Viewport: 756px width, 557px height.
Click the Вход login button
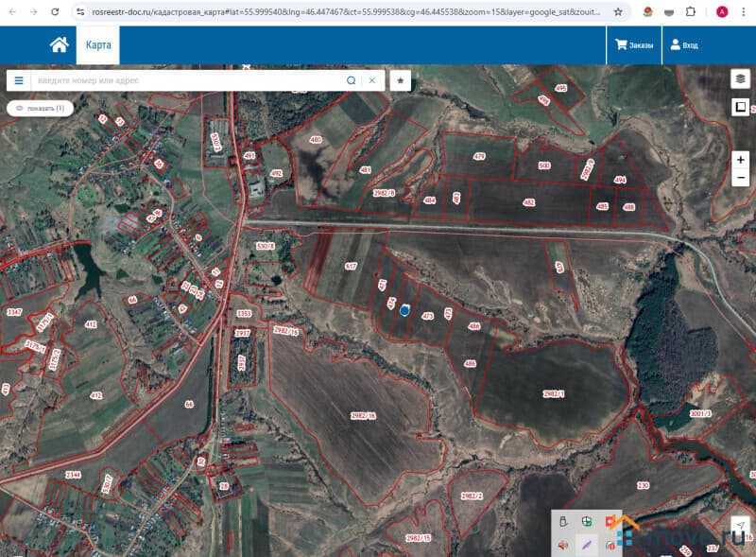pos(683,44)
